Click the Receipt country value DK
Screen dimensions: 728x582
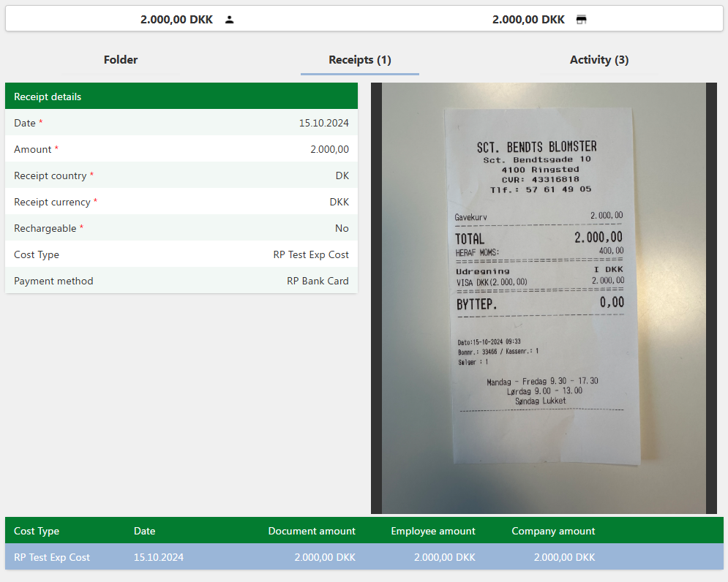(x=342, y=176)
